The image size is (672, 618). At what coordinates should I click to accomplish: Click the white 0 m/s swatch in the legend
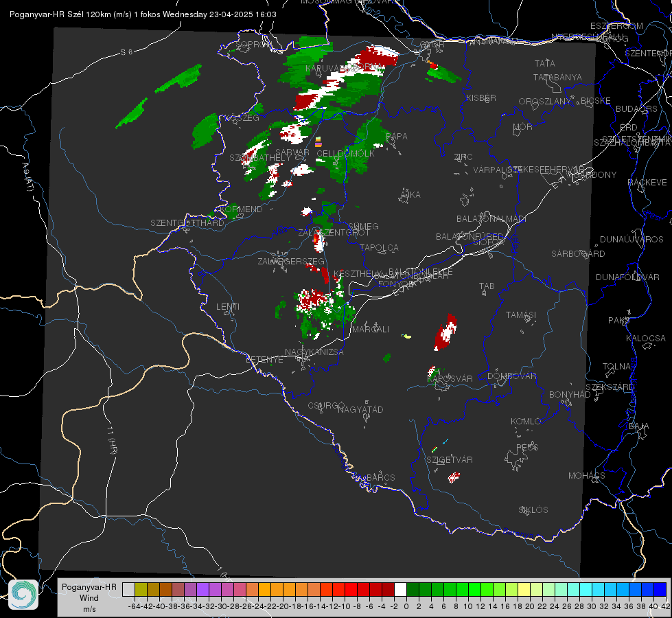pyautogui.click(x=400, y=589)
